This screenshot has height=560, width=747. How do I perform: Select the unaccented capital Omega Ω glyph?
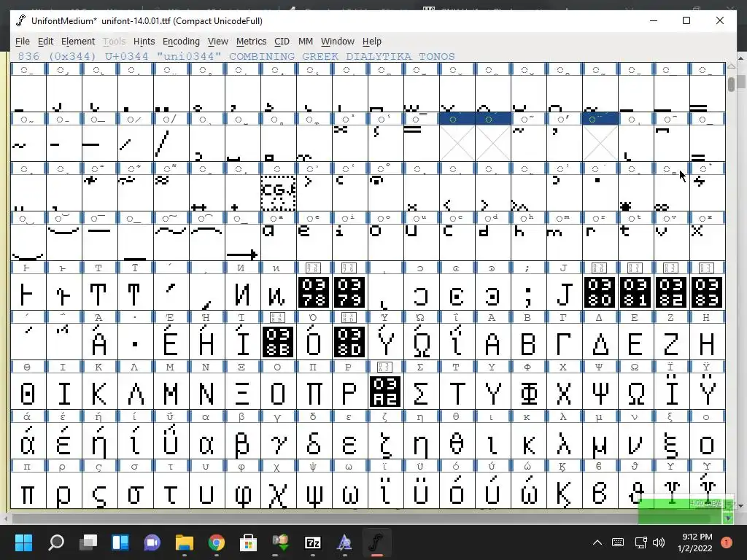[x=635, y=391]
